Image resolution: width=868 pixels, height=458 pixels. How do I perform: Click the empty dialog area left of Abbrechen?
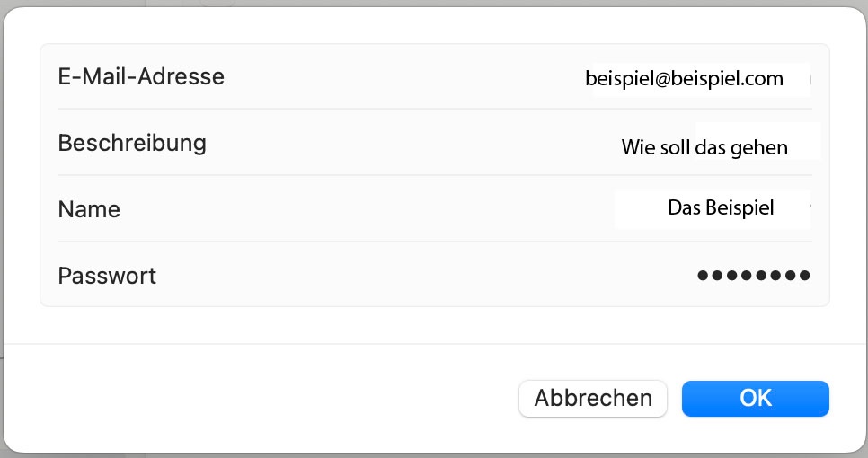pyautogui.click(x=270, y=398)
